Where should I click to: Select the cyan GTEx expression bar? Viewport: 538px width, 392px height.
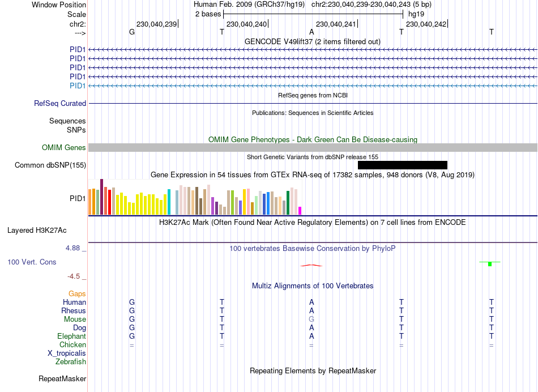pyautogui.click(x=169, y=202)
